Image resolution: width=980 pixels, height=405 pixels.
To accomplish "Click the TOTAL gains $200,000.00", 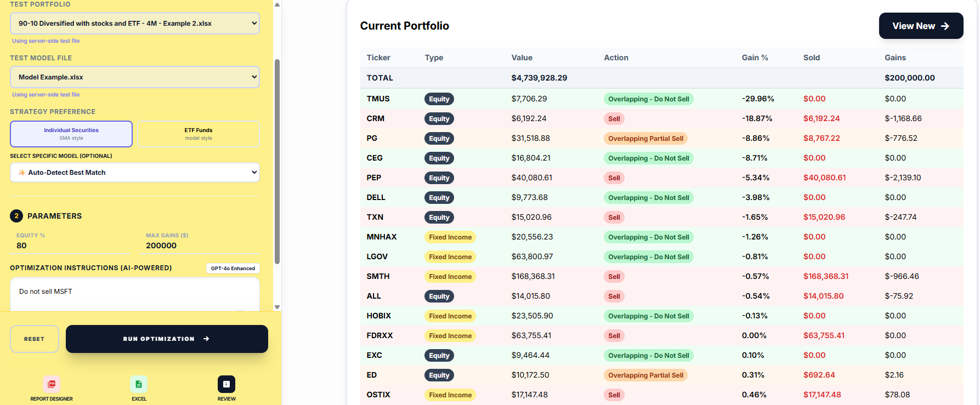I will click(x=909, y=78).
